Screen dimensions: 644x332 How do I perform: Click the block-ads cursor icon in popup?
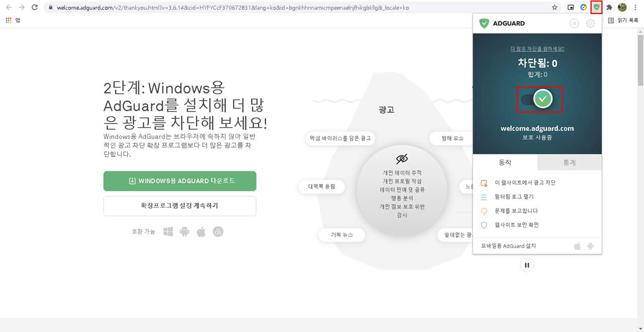coord(484,183)
